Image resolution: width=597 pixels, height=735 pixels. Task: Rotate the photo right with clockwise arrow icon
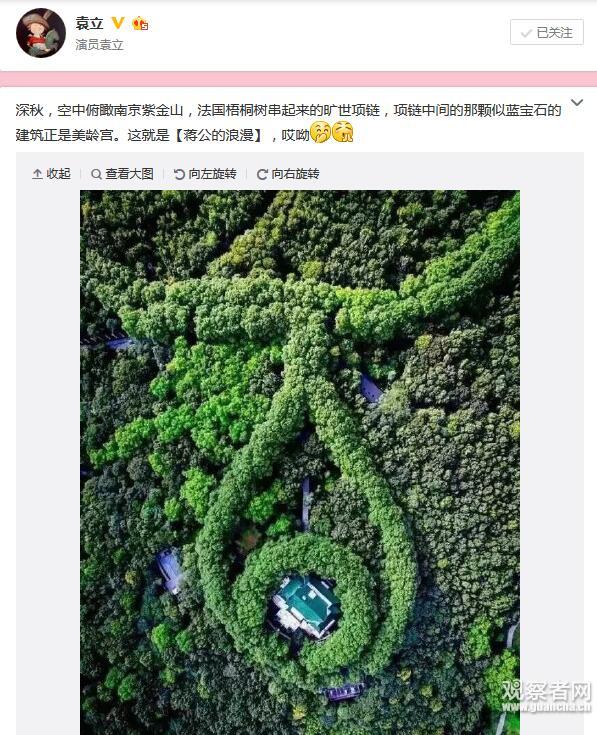262,174
